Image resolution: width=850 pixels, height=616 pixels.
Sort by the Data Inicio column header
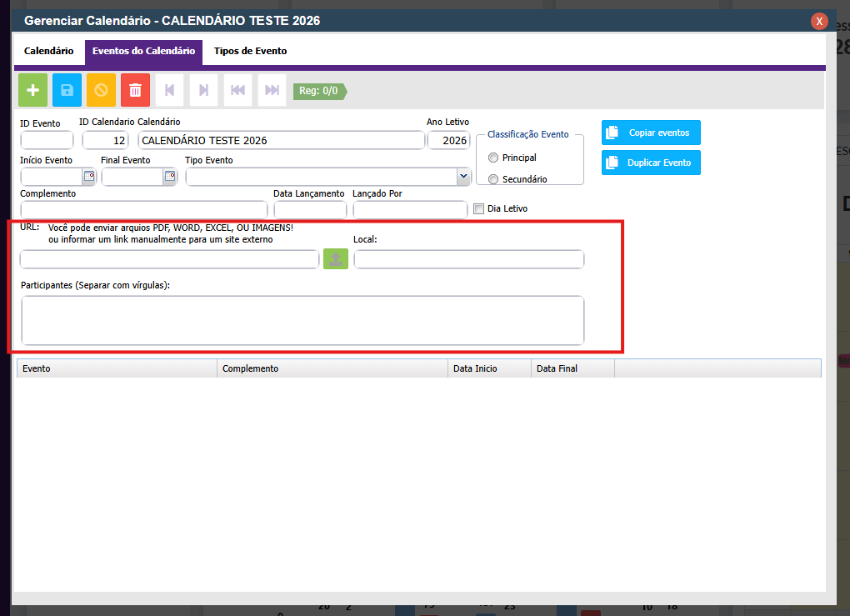pos(488,368)
